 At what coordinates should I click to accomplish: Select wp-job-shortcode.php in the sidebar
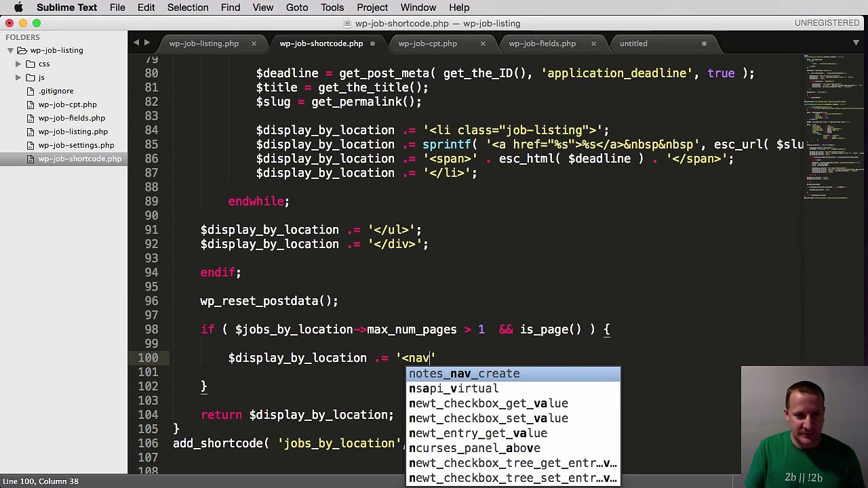(79, 159)
